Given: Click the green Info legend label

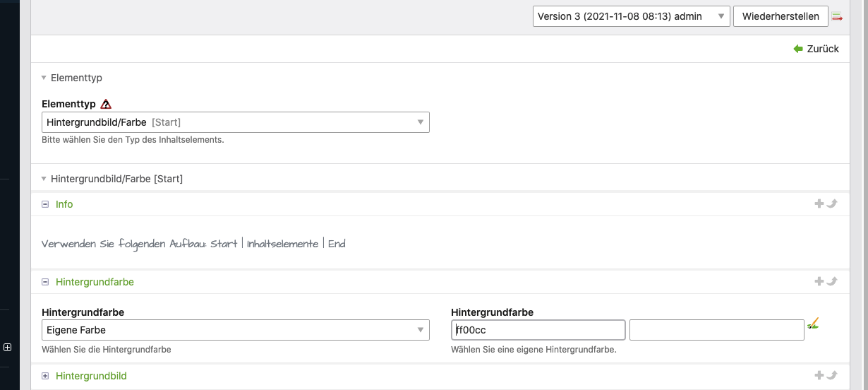Looking at the screenshot, I should point(64,204).
